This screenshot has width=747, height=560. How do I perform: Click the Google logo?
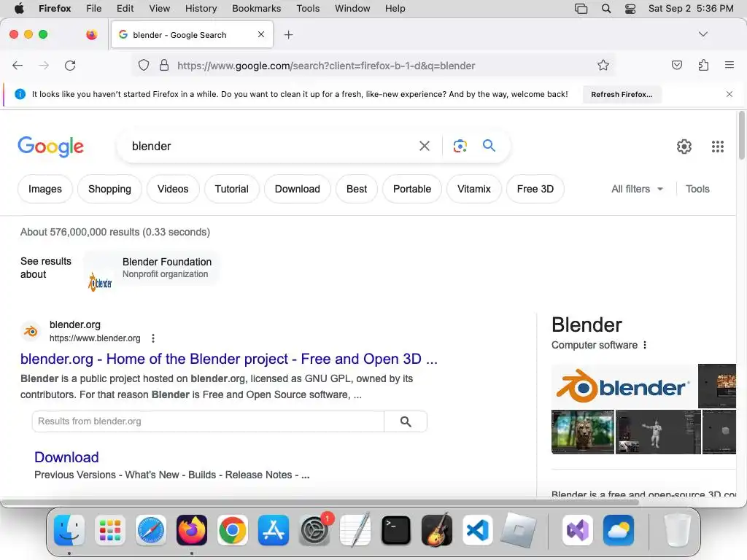click(50, 146)
